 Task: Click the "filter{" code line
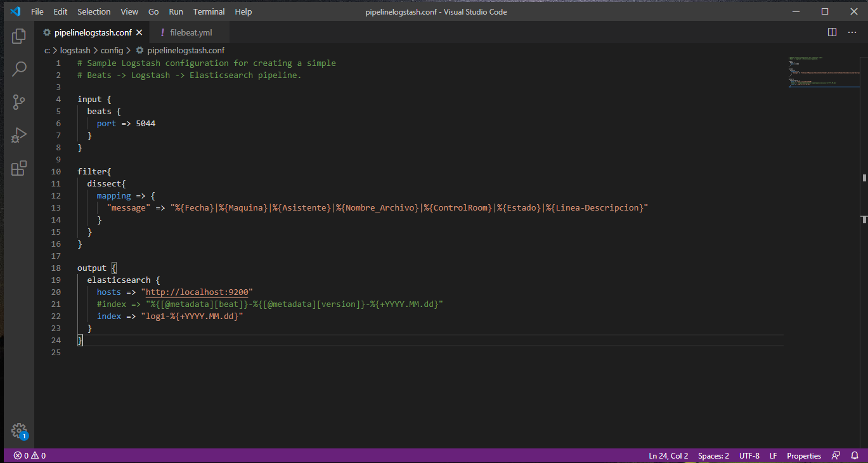coord(94,172)
